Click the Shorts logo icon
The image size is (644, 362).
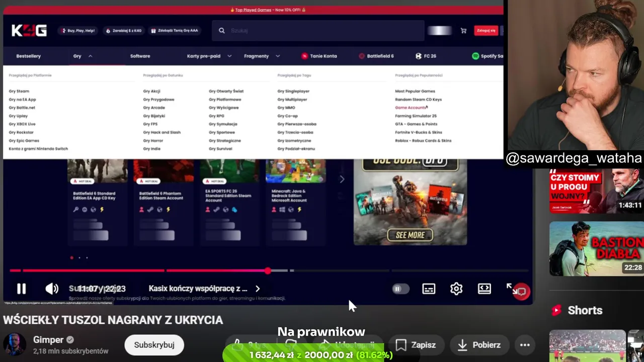pos(556,310)
